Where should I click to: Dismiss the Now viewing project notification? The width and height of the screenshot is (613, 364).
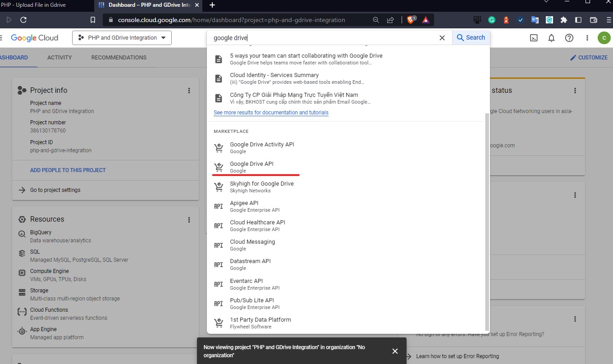tap(395, 351)
